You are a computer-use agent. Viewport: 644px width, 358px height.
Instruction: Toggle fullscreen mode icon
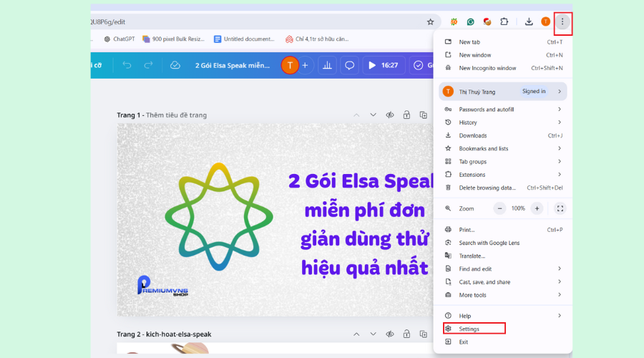coord(560,208)
